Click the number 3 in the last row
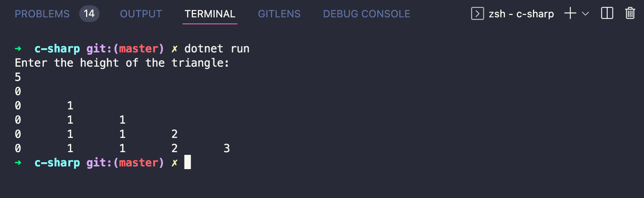Image resolution: width=644 pixels, height=198 pixels. pyautogui.click(x=227, y=148)
